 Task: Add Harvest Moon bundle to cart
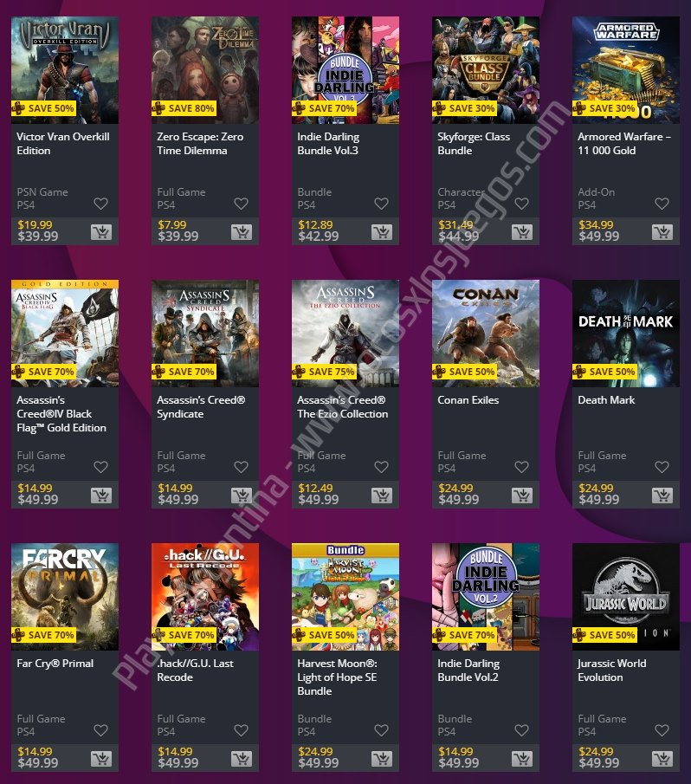tap(382, 759)
